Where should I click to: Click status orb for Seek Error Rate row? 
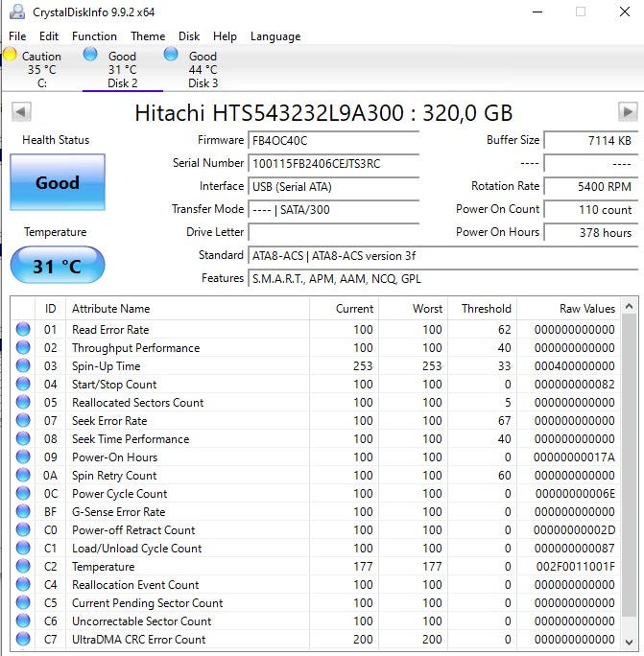coord(23,420)
